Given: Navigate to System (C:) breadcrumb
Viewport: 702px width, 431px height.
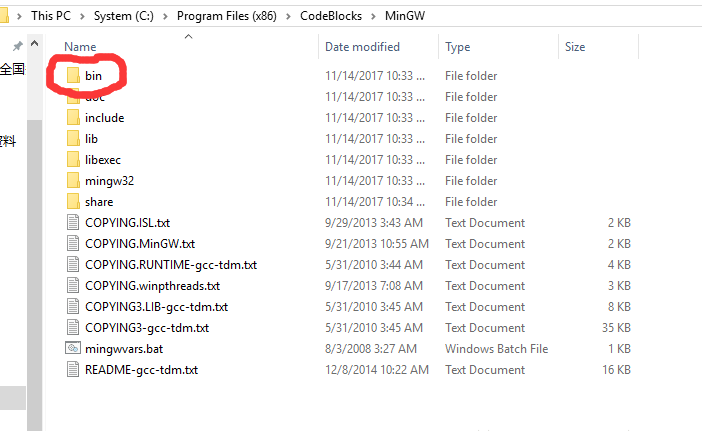Looking at the screenshot, I should pyautogui.click(x=124, y=16).
